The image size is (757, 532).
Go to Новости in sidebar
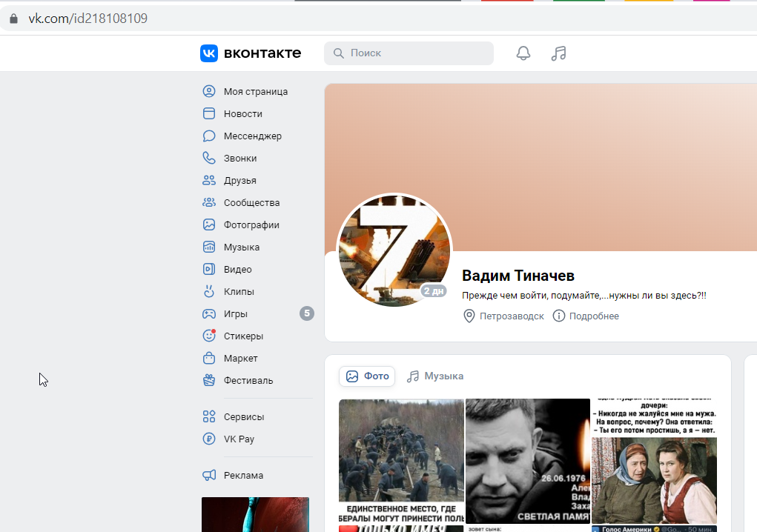pyautogui.click(x=243, y=114)
